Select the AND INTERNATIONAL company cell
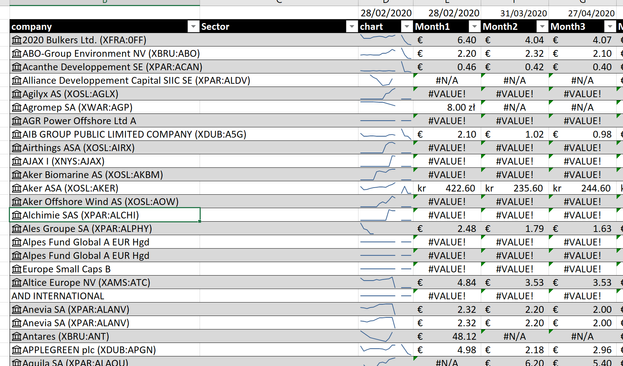This screenshot has width=623, height=366. (105, 296)
